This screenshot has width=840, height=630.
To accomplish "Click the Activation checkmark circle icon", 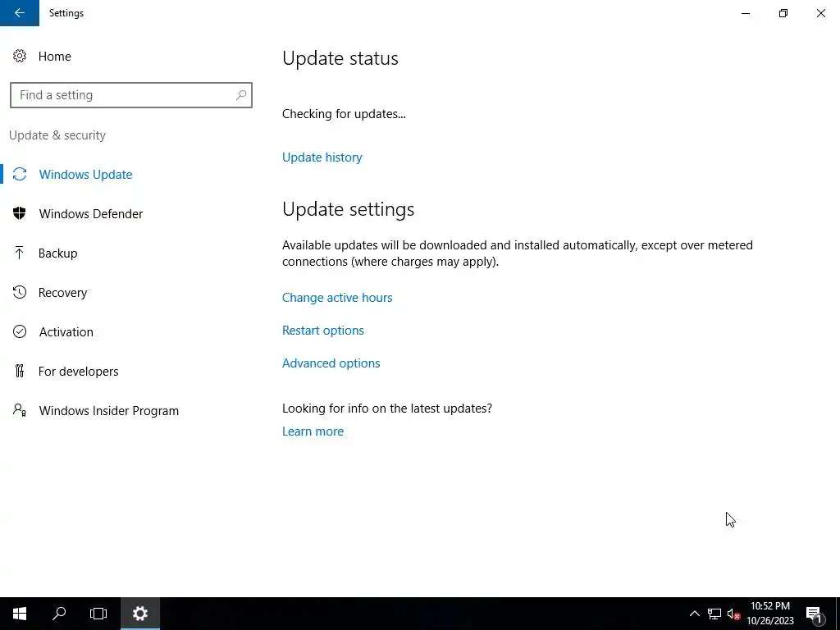I will point(20,331).
